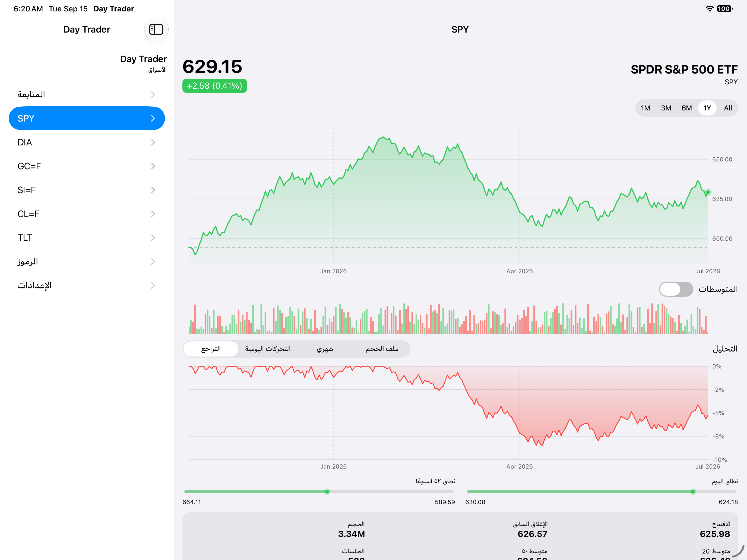747x560 pixels.
Task: Tap the Jan 2026 label under the drawdown chart
Action: [x=333, y=466]
